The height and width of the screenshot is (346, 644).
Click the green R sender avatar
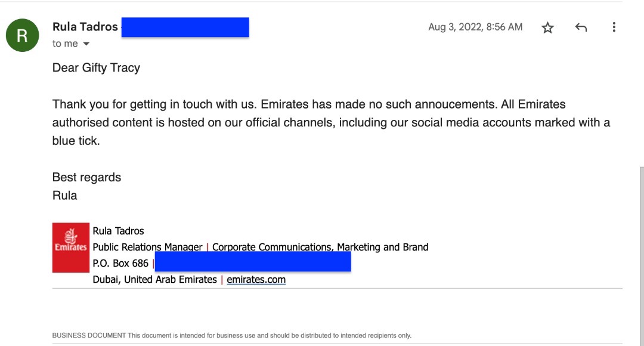pyautogui.click(x=22, y=35)
